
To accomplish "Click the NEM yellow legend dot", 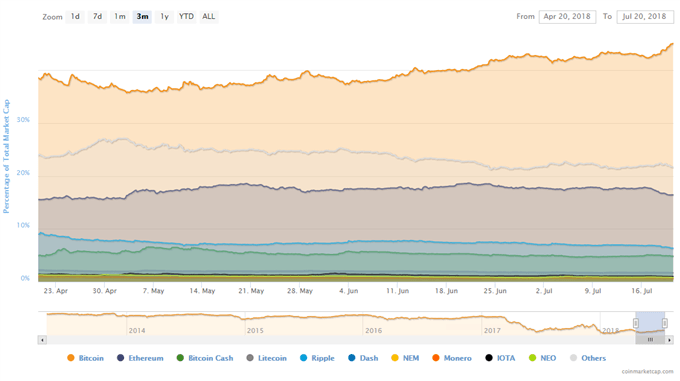I will point(395,358).
